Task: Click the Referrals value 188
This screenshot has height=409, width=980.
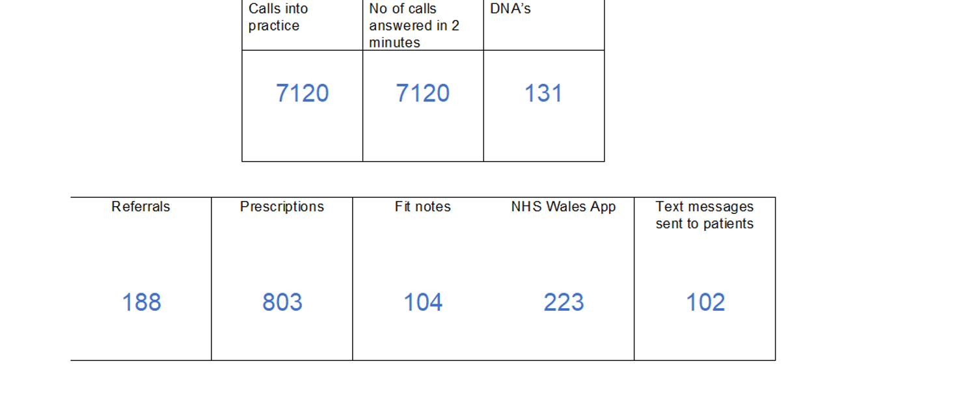Action: pyautogui.click(x=141, y=302)
